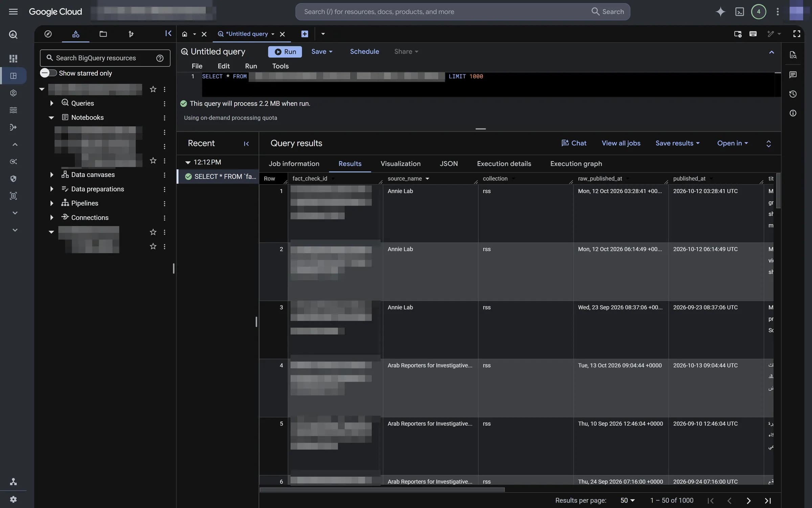This screenshot has width=812, height=508.
Task: Switch to Visualization tab
Action: click(400, 164)
